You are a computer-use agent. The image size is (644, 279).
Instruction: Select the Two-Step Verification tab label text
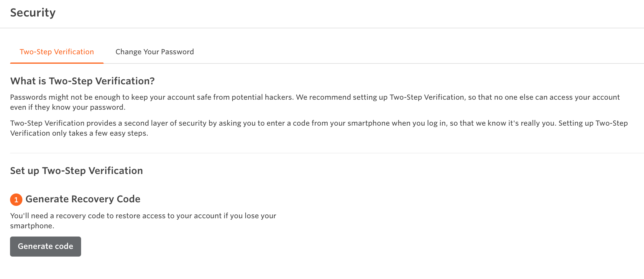coord(57,52)
